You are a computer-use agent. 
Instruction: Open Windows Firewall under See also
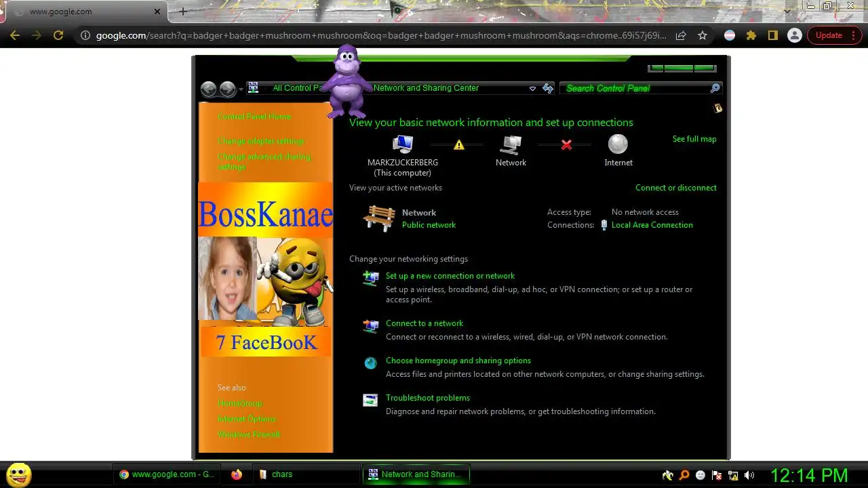coord(248,434)
